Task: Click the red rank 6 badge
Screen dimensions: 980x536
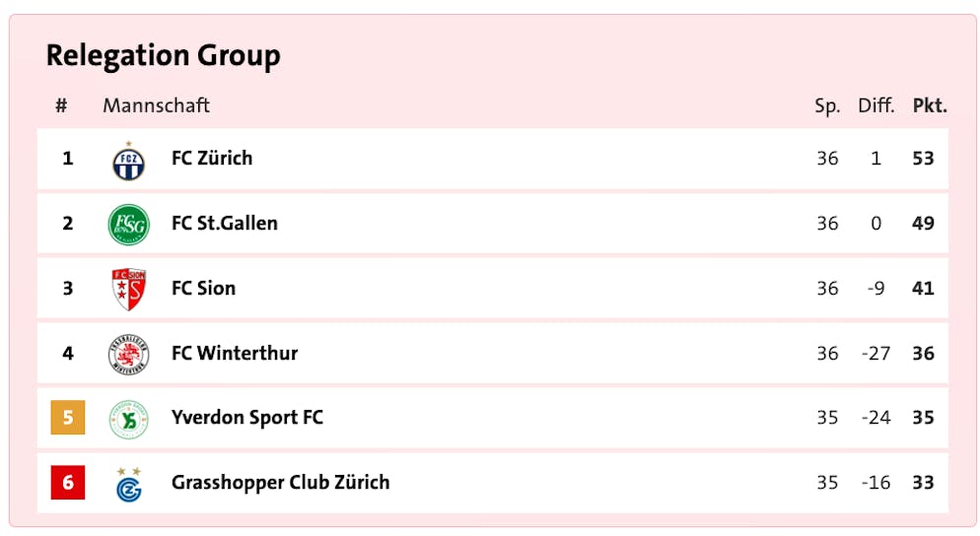Action: [68, 482]
